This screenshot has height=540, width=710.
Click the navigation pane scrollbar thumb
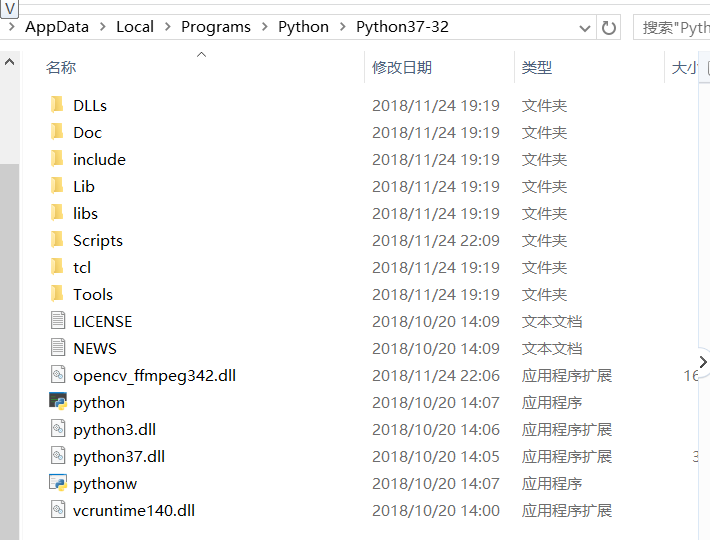[x=10, y=352]
